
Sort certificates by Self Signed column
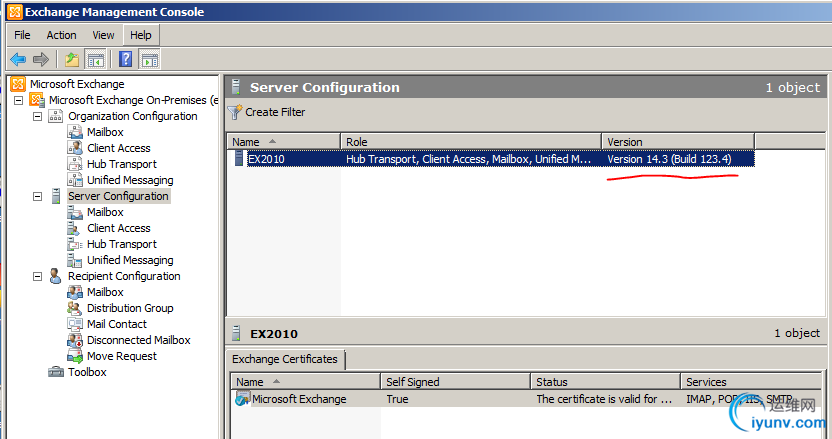click(456, 382)
